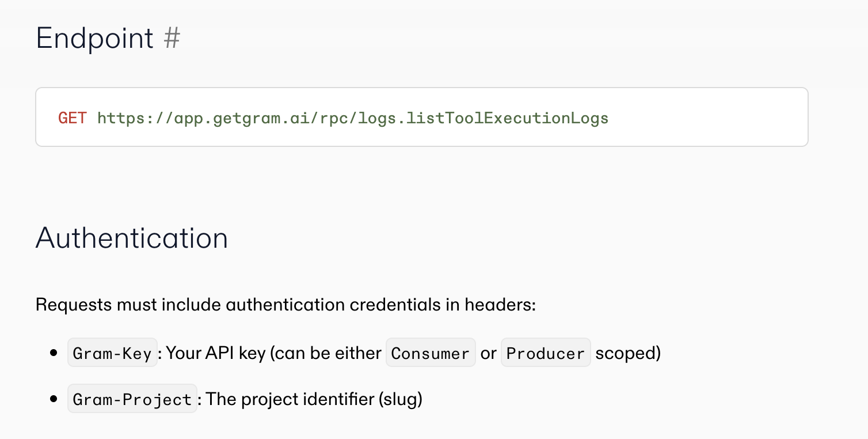Click the red GET method keyword

(73, 119)
